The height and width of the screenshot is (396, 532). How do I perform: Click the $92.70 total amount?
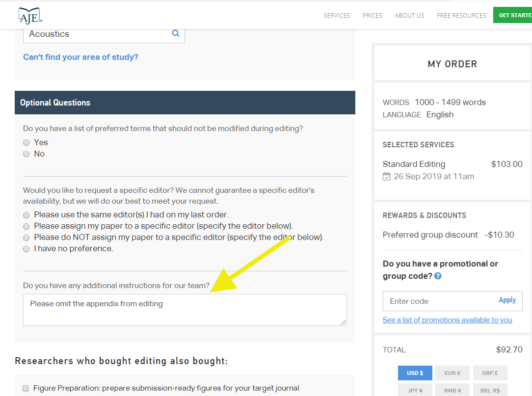tap(509, 350)
